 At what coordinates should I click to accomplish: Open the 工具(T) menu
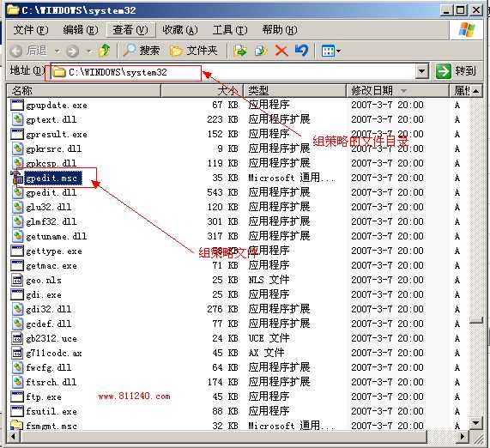coord(230,30)
